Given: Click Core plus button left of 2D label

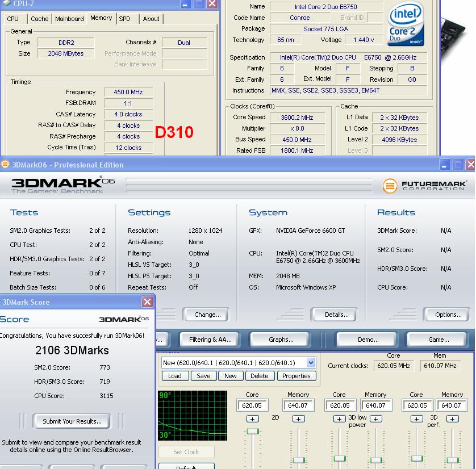Looking at the screenshot, I should [x=252, y=419].
